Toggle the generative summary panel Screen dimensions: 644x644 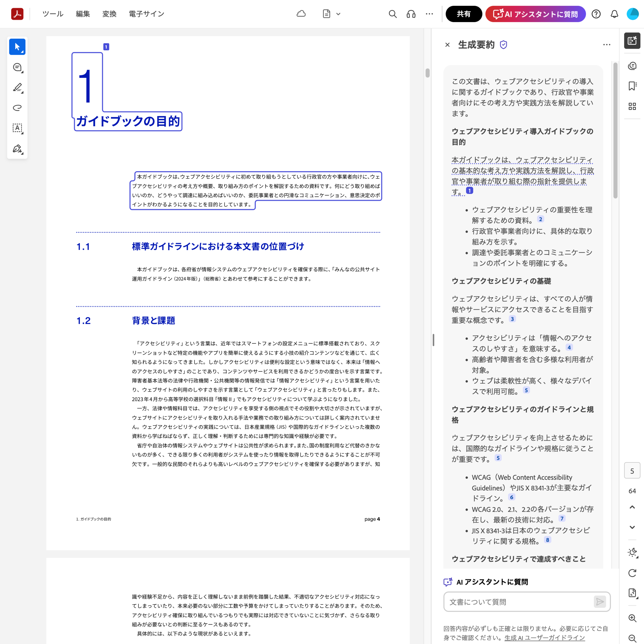point(632,41)
